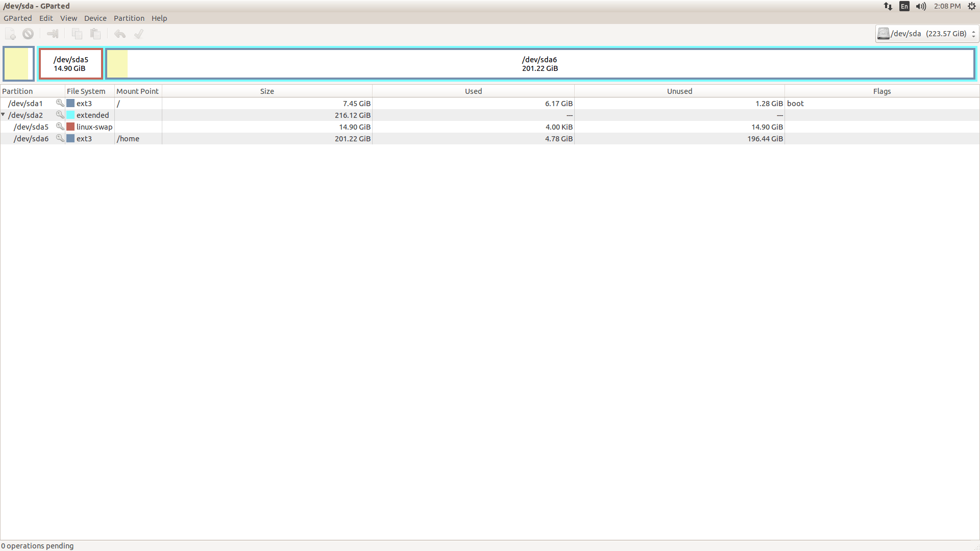Click the key icon next to /dev/sda5
This screenshot has width=980, height=551.
60,127
